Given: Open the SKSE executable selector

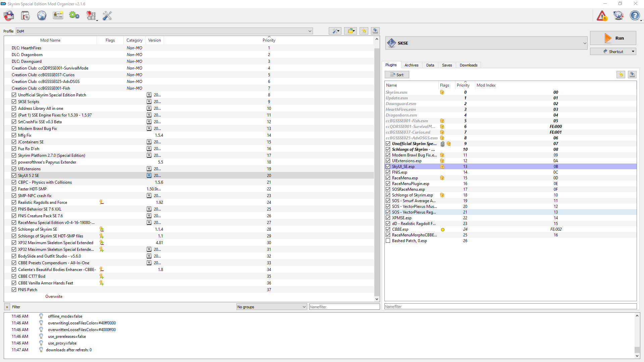Looking at the screenshot, I should point(487,43).
